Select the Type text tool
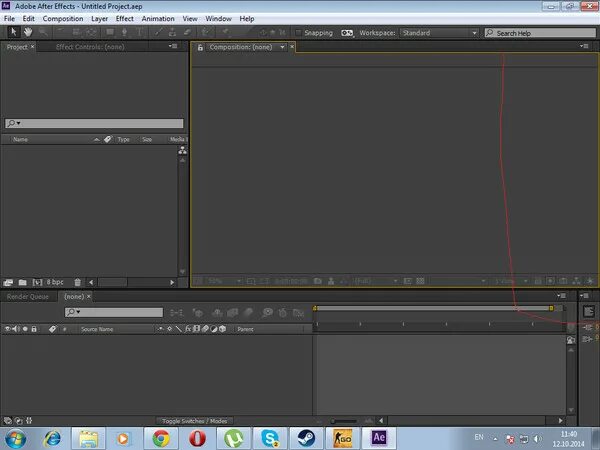Image resolution: width=600 pixels, height=450 pixels. [x=140, y=32]
